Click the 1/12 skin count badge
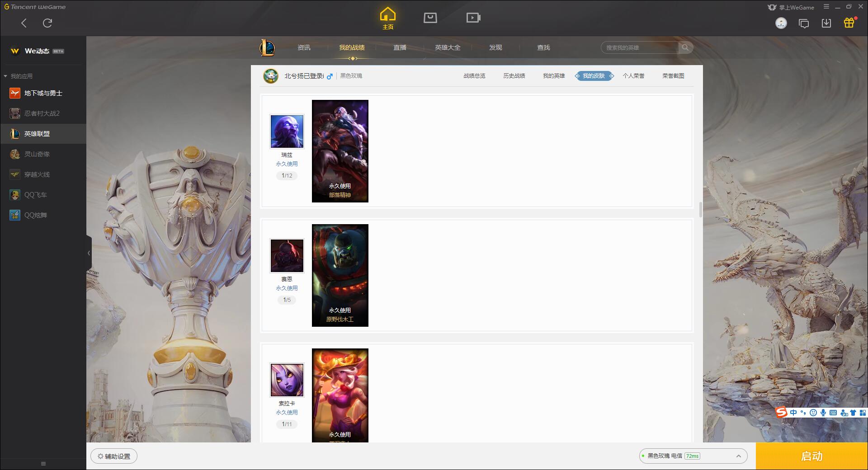This screenshot has height=470, width=868. [287, 175]
